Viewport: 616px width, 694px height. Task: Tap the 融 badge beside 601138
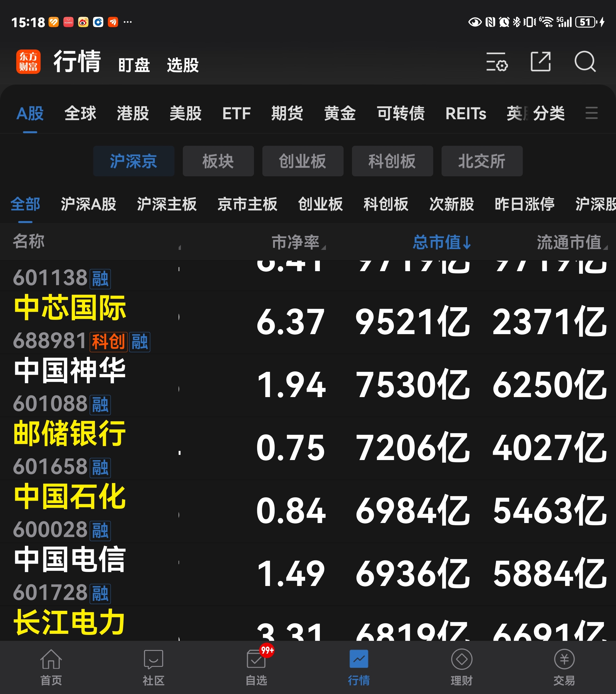100,279
